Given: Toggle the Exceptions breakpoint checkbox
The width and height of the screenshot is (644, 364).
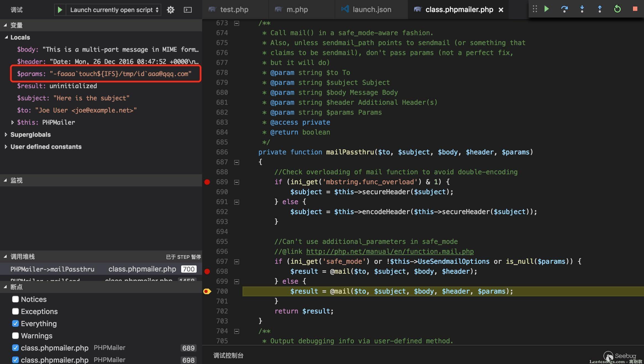Looking at the screenshot, I should tap(15, 311).
